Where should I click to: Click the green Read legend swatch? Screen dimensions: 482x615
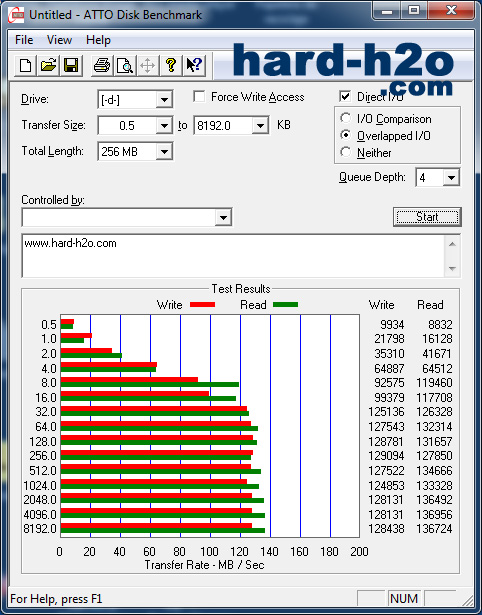(x=286, y=305)
